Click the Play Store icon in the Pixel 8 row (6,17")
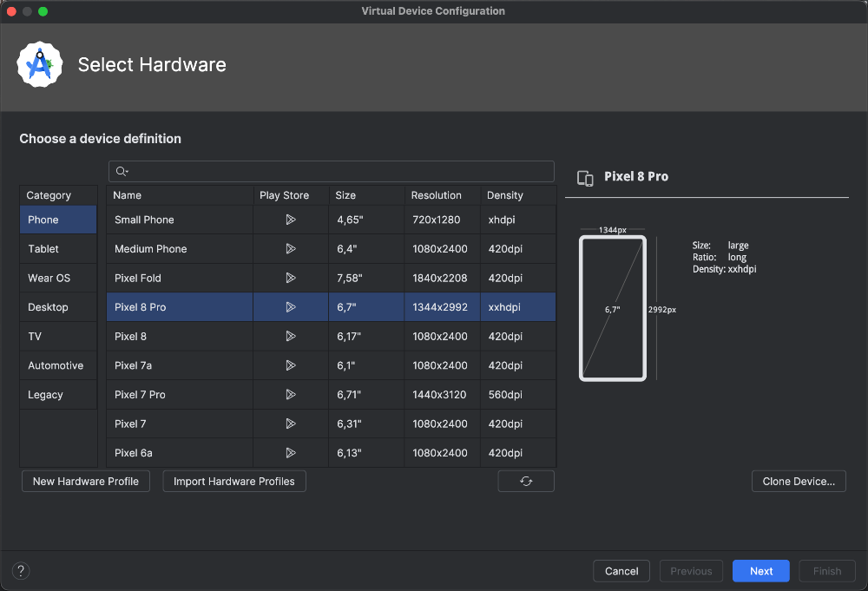 point(291,337)
